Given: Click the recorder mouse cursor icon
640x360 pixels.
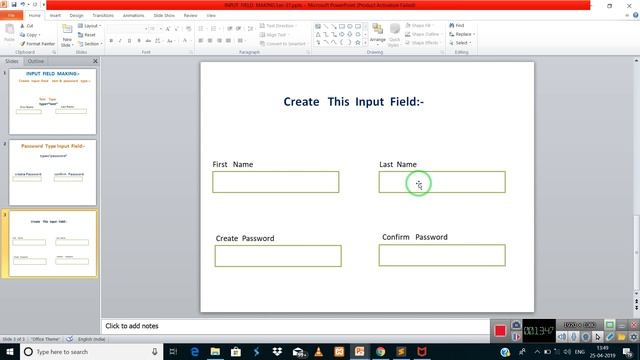Looking at the screenshot, I should (598, 337).
